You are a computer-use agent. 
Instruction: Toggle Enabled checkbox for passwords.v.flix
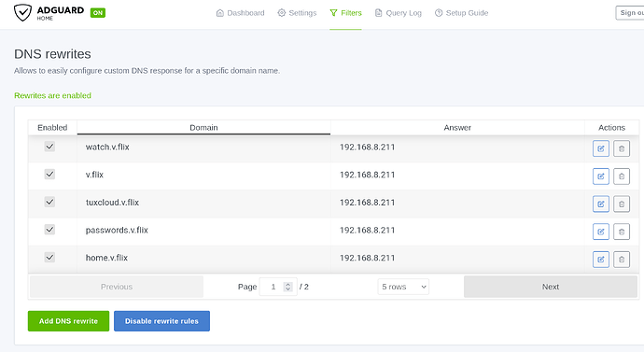point(49,230)
